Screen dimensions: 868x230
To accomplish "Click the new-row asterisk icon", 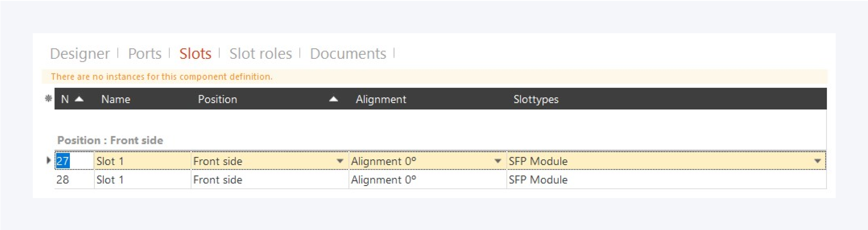I will tap(48, 98).
